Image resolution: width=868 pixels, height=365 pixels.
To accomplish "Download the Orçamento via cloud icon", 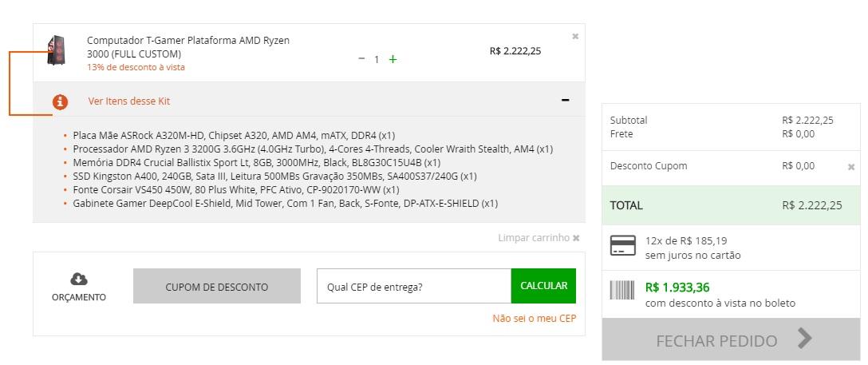I will (79, 279).
